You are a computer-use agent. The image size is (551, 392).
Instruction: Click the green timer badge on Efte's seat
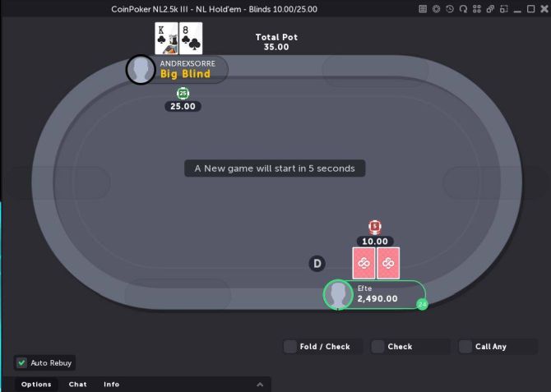(422, 304)
